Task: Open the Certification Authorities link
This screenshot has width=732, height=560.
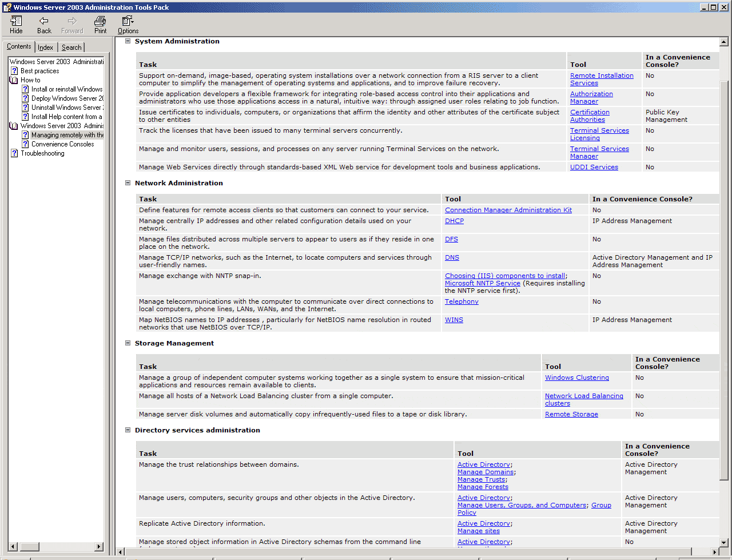Action: coord(590,116)
